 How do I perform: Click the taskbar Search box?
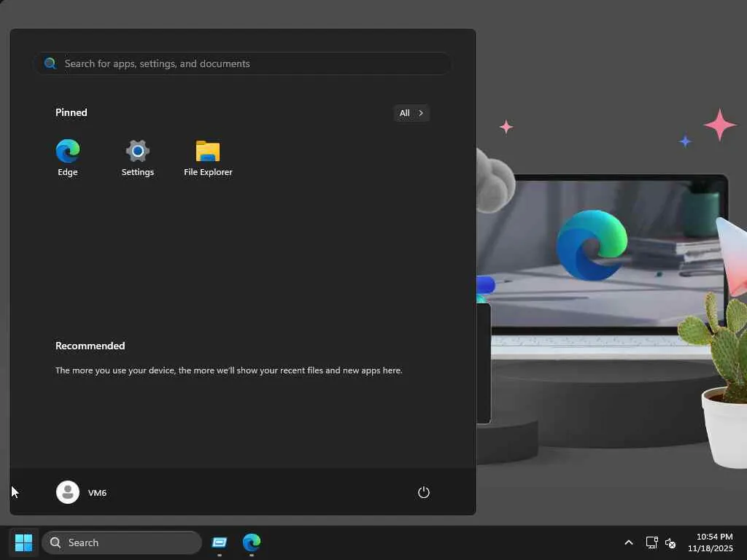122,542
